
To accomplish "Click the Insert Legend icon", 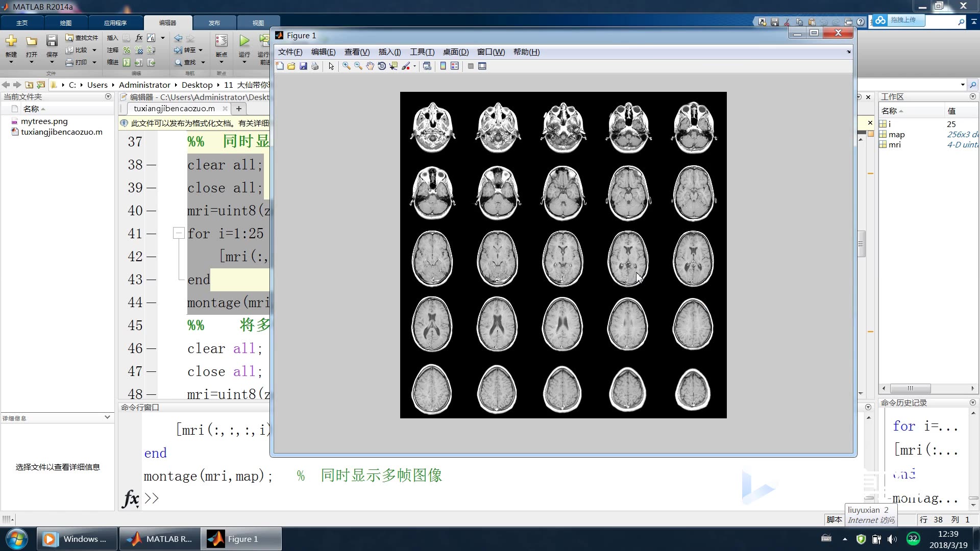I will [455, 66].
